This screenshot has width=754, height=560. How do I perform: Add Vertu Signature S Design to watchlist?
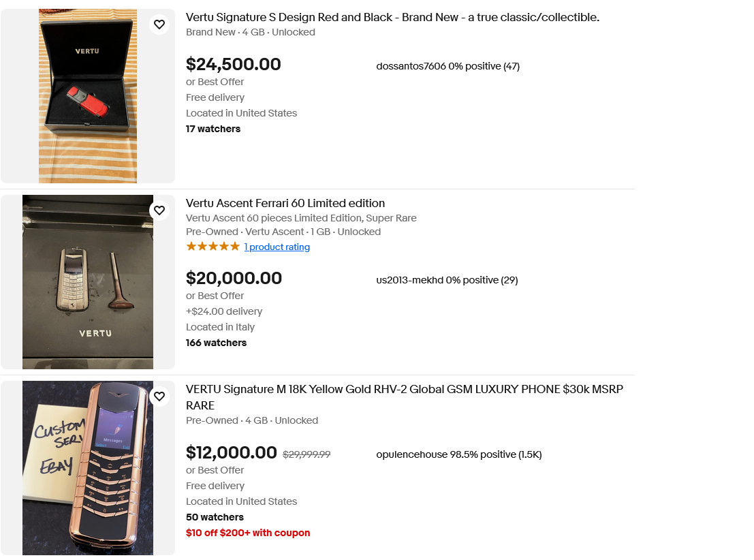click(x=159, y=25)
